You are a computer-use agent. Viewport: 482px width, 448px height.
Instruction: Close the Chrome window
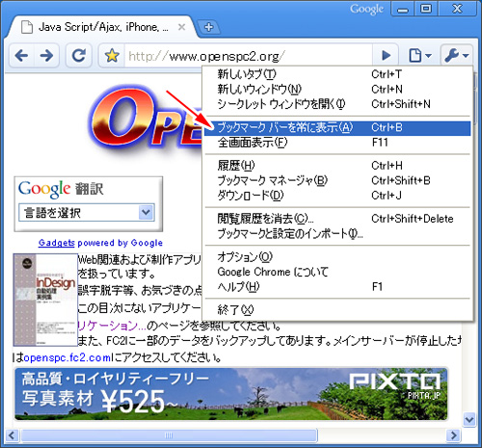click(457, 9)
